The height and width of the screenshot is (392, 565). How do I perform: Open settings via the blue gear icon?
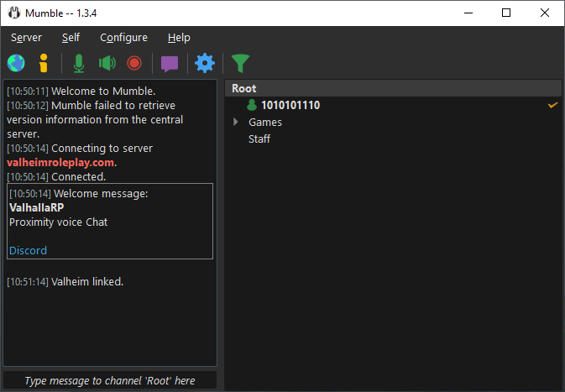click(205, 63)
